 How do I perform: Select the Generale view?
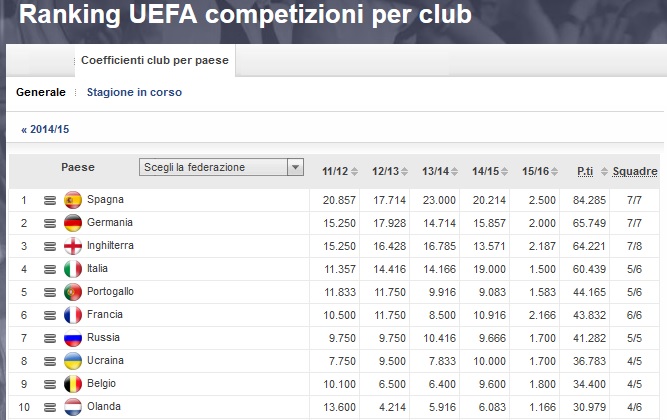point(40,92)
